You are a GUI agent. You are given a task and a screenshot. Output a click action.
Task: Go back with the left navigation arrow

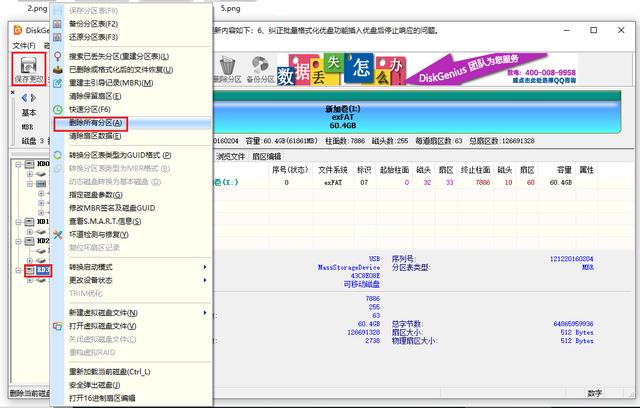point(24,98)
